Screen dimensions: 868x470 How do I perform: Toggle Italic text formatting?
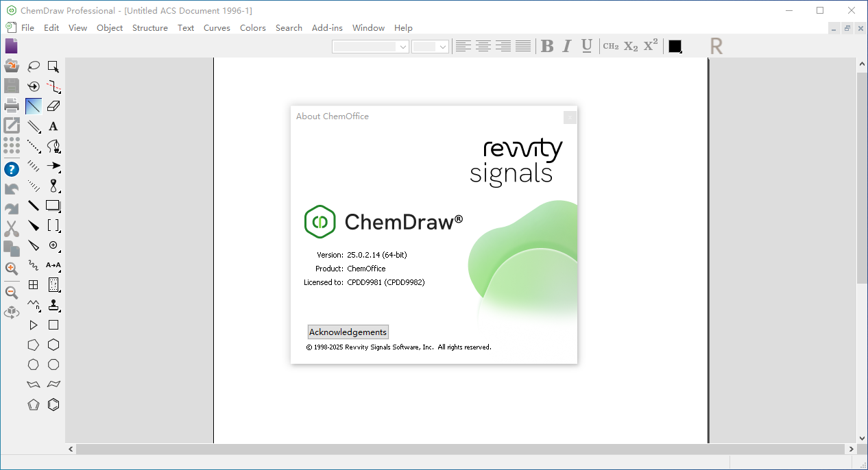566,46
